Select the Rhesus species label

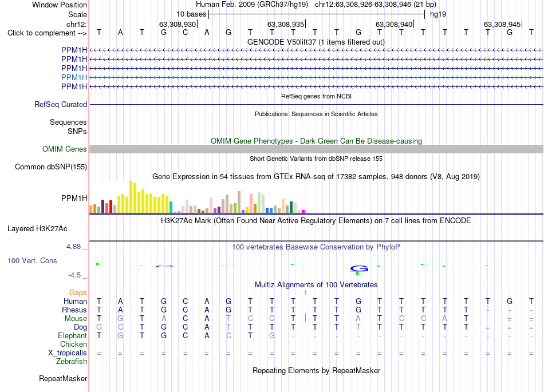point(74,310)
